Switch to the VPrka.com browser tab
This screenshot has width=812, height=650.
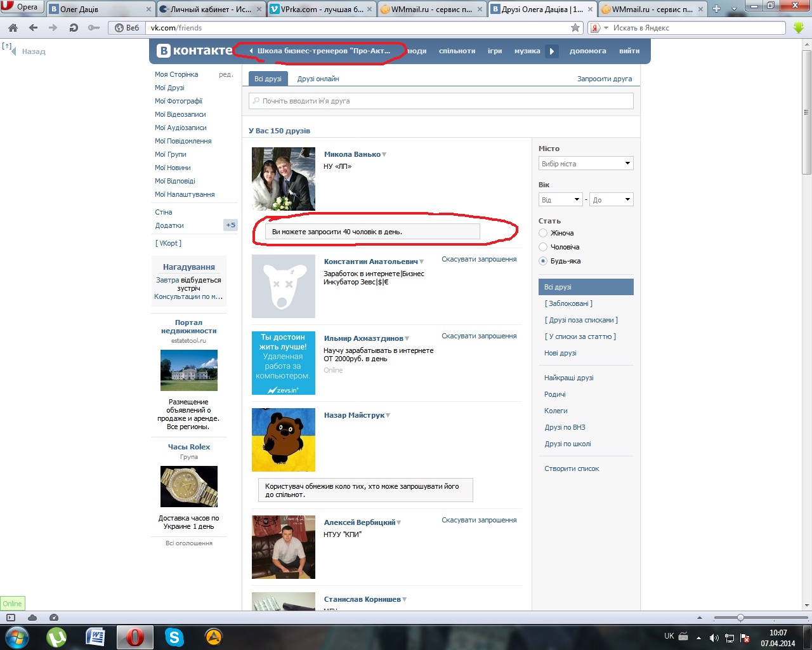pos(321,9)
